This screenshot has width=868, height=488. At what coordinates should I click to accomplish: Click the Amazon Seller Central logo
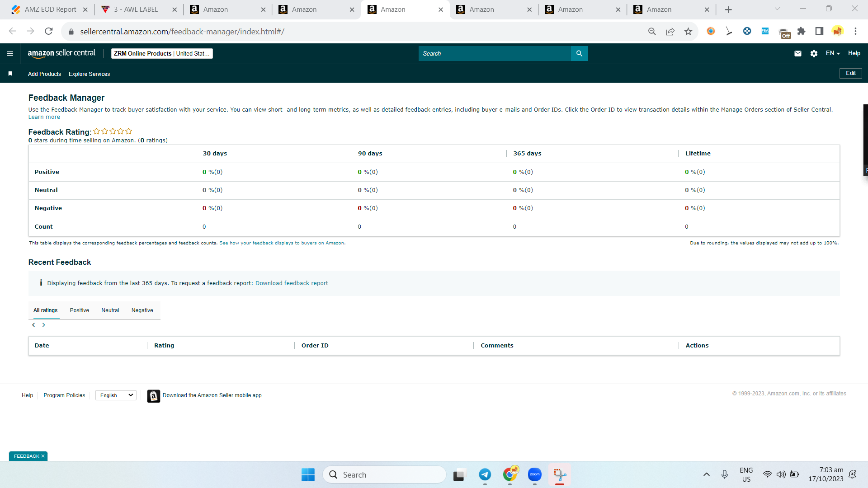click(x=61, y=53)
